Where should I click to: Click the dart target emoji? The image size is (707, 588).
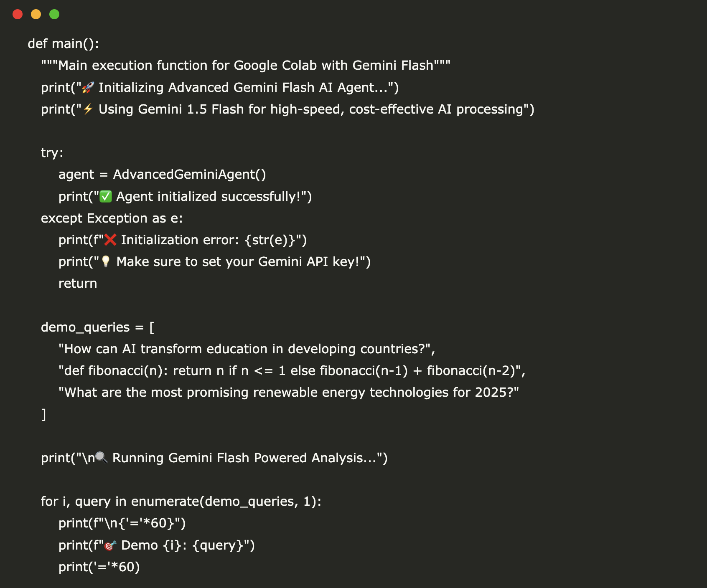(x=110, y=545)
